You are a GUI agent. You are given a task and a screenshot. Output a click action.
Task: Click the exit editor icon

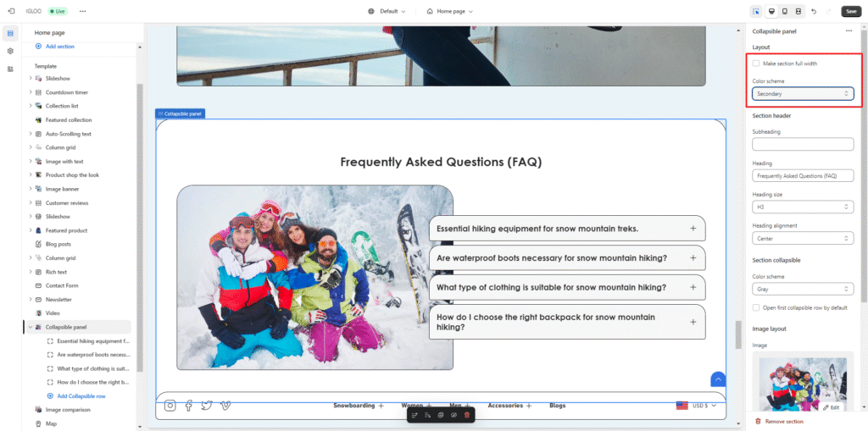pyautogui.click(x=11, y=11)
